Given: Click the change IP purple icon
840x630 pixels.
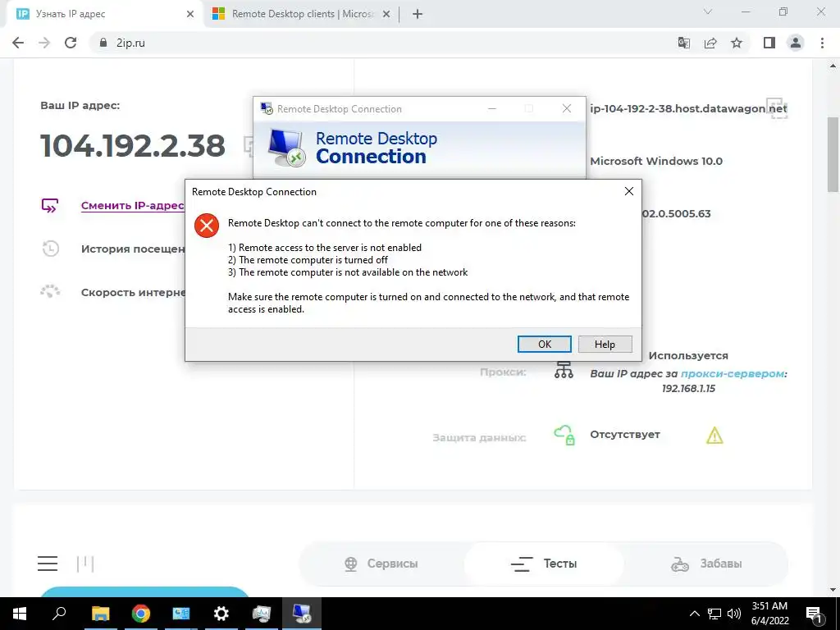Looking at the screenshot, I should coord(50,206).
